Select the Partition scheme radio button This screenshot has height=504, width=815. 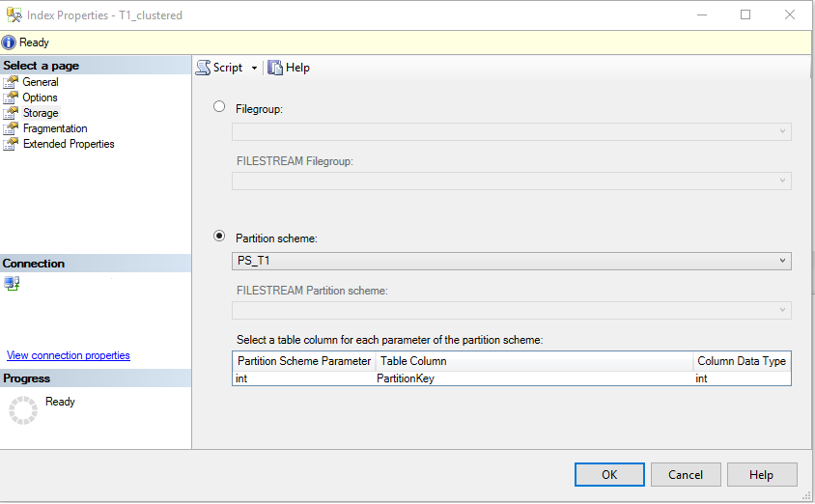click(x=219, y=236)
